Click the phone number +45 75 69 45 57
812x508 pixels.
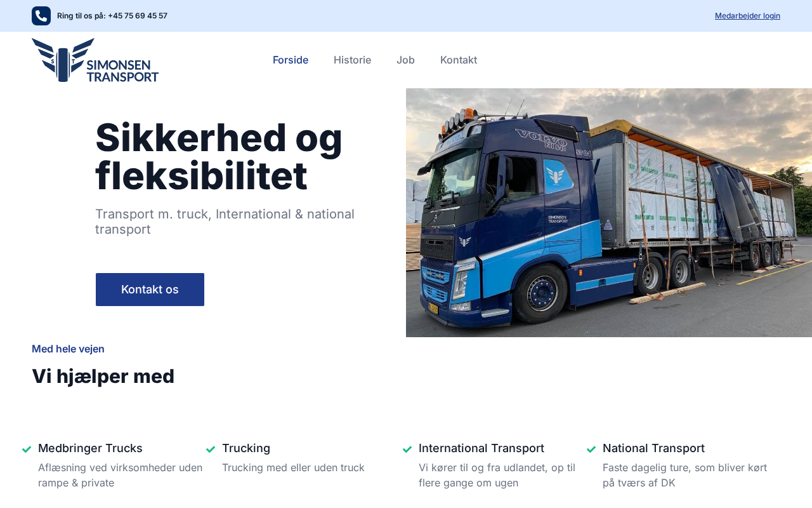click(x=138, y=16)
